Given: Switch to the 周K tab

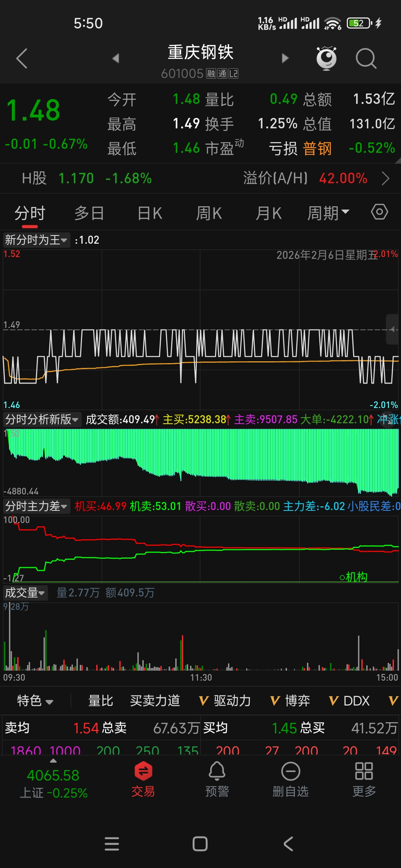Looking at the screenshot, I should coord(209,213).
